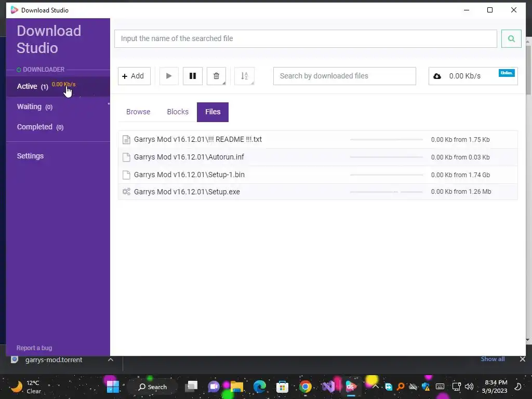Click the scrollbar down arrow
Image resolution: width=532 pixels, height=399 pixels.
[528, 340]
